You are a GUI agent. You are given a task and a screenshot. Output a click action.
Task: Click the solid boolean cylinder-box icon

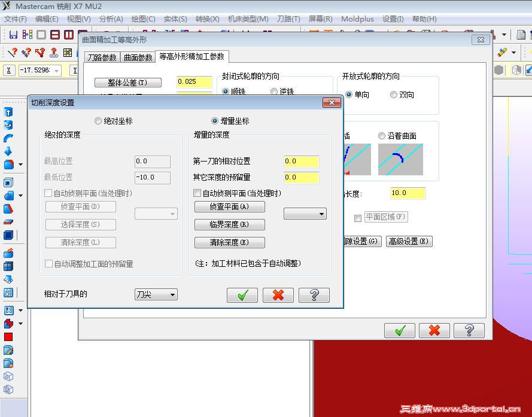9,196
